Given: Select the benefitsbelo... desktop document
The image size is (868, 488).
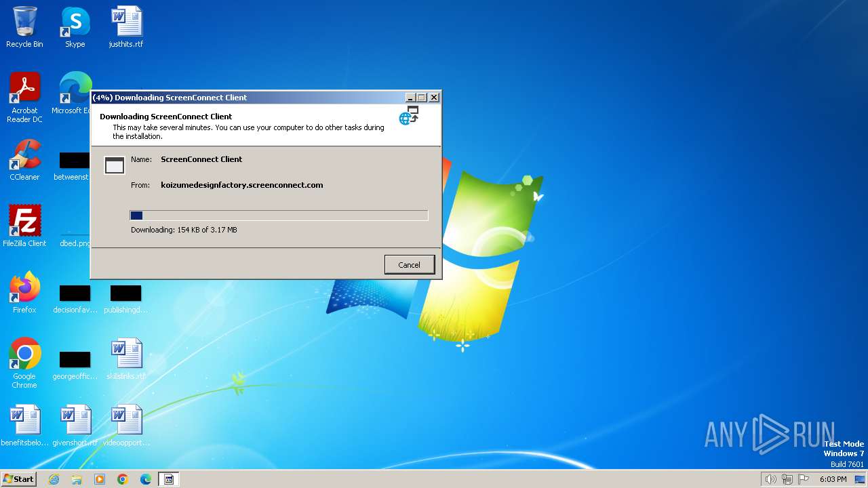Looking at the screenshot, I should coord(24,426).
